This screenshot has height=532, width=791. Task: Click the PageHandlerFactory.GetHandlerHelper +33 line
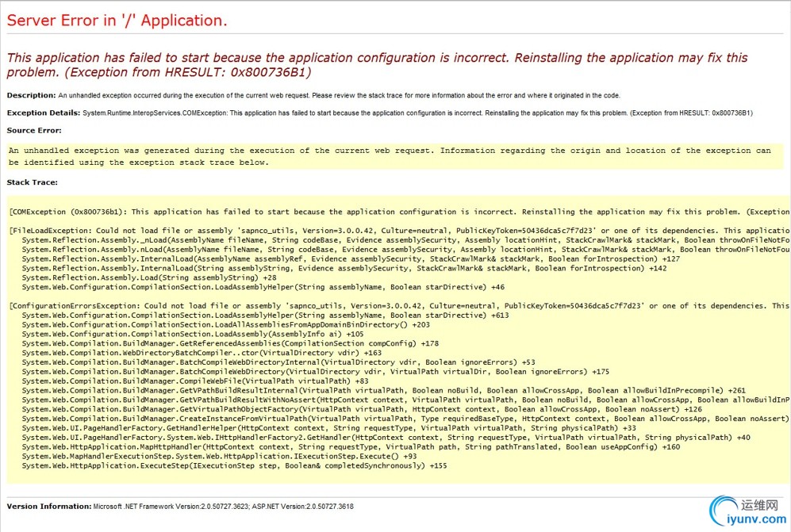(x=329, y=427)
